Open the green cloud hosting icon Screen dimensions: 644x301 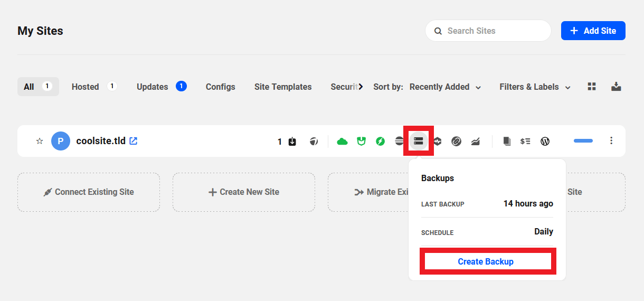tap(343, 141)
